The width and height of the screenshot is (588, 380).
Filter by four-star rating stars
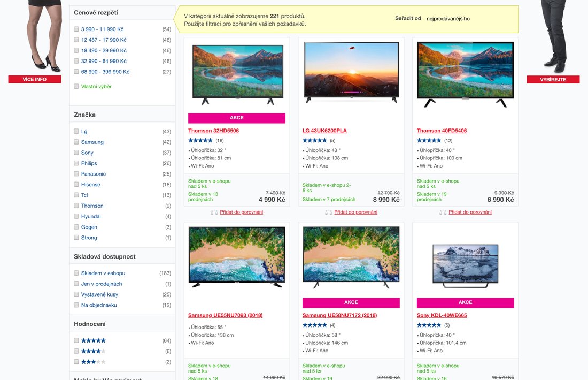point(94,352)
